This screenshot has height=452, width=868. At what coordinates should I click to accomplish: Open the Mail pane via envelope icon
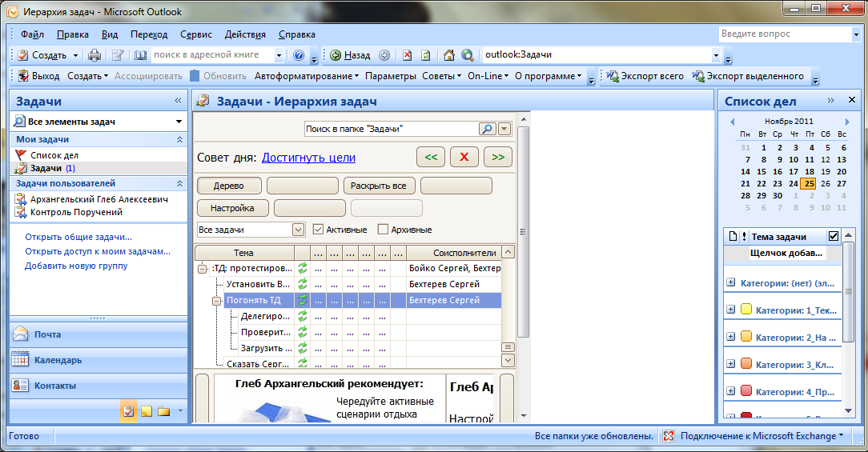pyautogui.click(x=21, y=334)
